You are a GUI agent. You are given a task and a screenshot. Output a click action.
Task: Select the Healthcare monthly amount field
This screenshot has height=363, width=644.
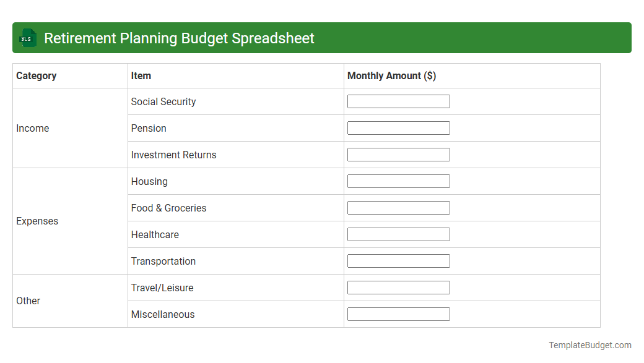(398, 234)
